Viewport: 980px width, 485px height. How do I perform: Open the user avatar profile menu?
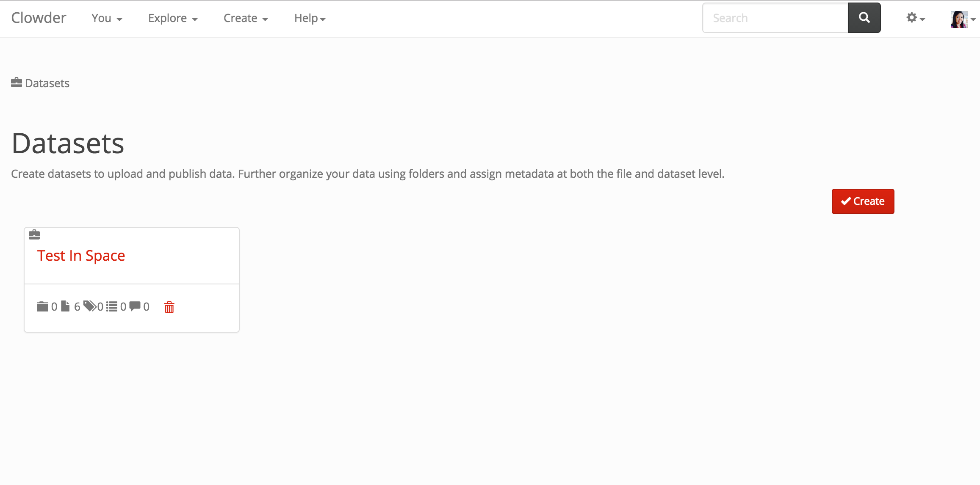pyautogui.click(x=962, y=19)
